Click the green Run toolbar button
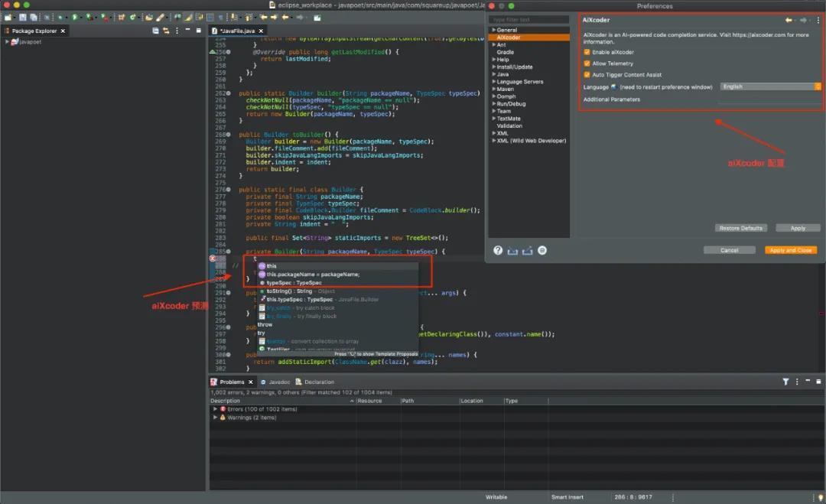 click(73, 18)
